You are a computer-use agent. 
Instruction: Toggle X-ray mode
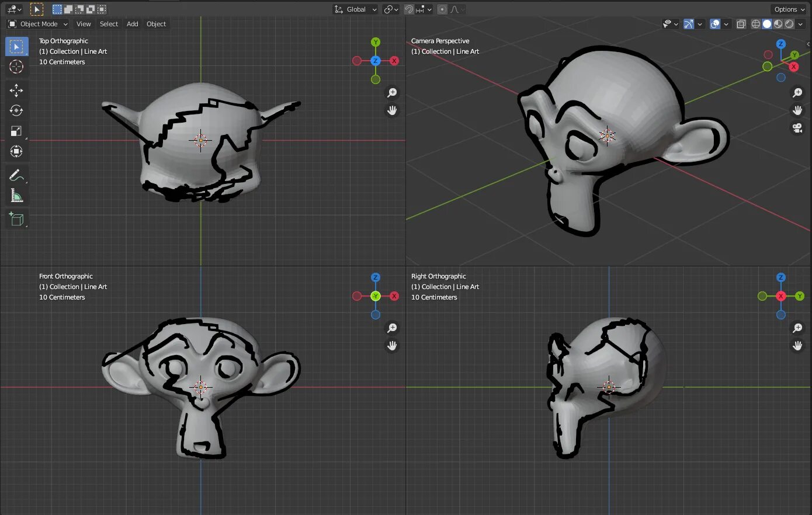tap(741, 24)
